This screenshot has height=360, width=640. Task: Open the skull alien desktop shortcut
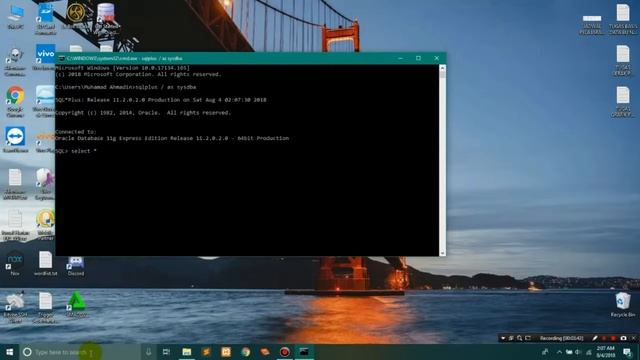tap(15, 61)
